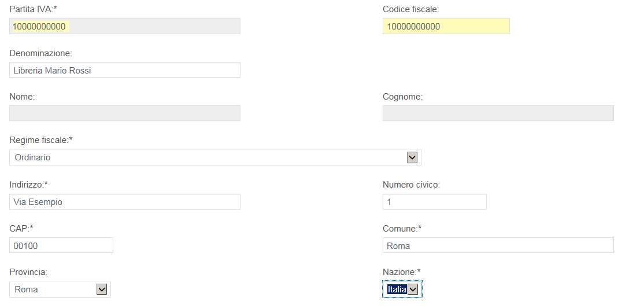Click the Codice fiscale field
The image size is (644, 308).
click(446, 26)
